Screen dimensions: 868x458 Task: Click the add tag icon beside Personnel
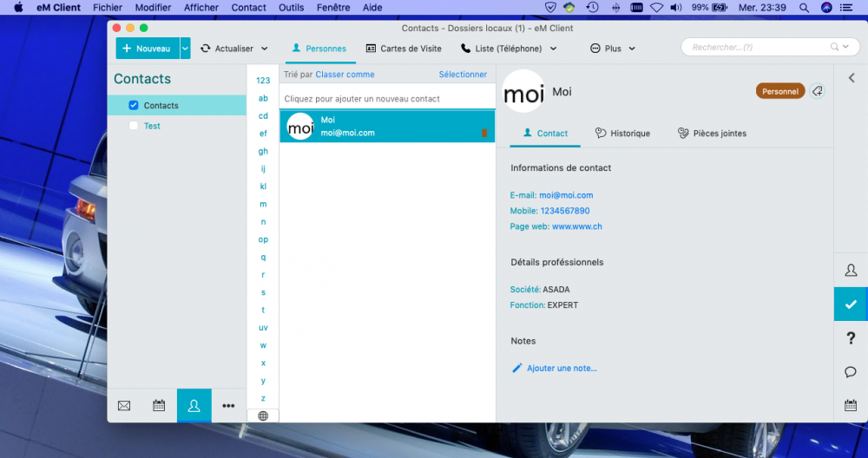(818, 91)
